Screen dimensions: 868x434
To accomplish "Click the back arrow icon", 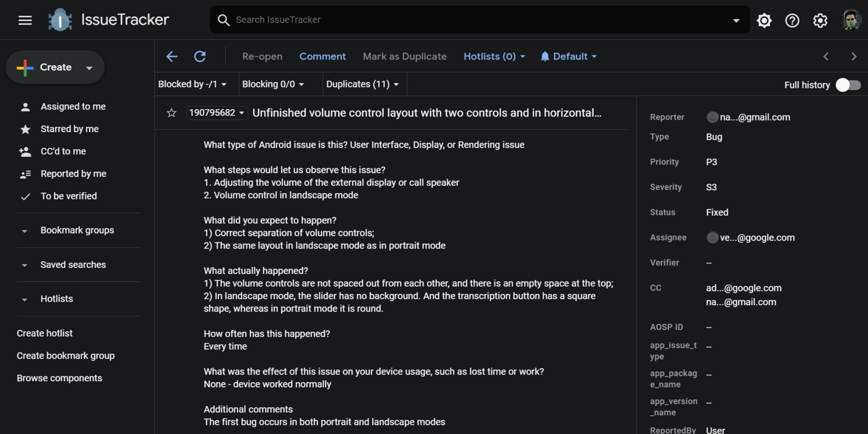I will pyautogui.click(x=172, y=56).
